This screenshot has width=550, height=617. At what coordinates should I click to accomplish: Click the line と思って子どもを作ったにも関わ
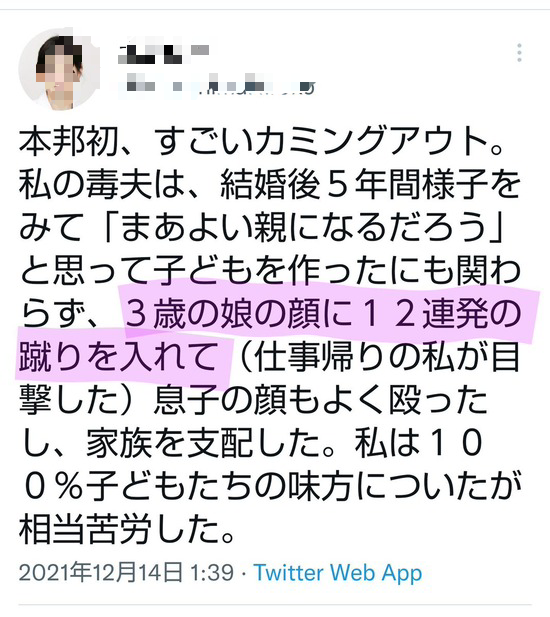pyautogui.click(x=271, y=271)
